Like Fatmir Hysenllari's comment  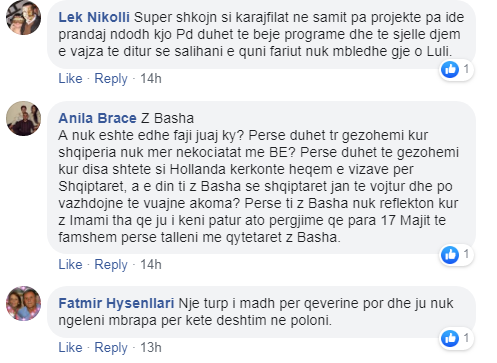click(70, 348)
